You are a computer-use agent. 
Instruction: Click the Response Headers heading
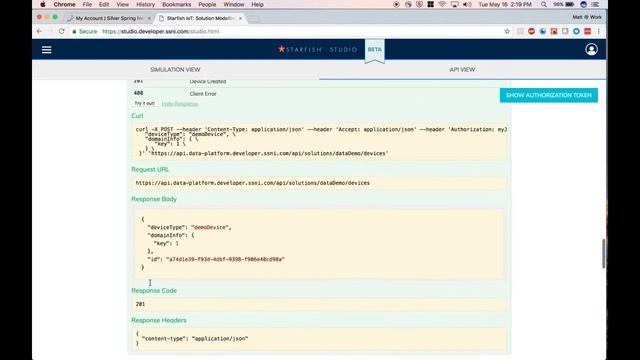coord(159,320)
